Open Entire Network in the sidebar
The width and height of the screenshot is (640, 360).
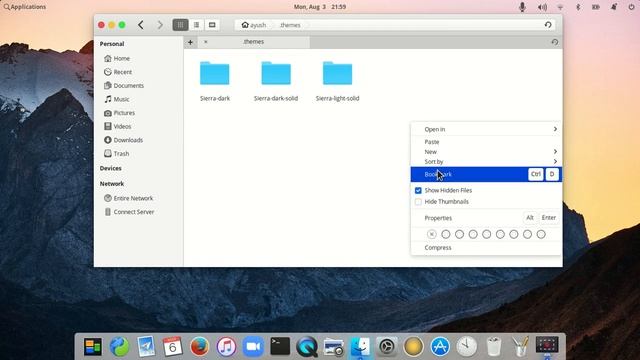click(129, 198)
